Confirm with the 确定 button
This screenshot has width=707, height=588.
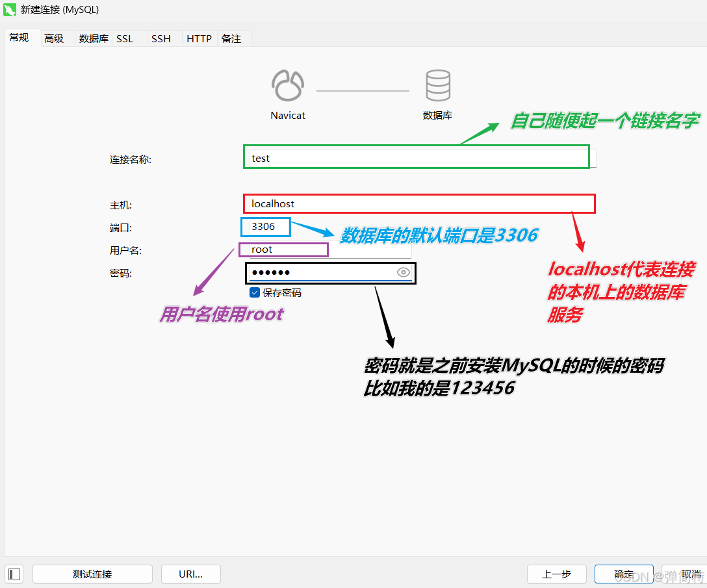[x=624, y=574]
